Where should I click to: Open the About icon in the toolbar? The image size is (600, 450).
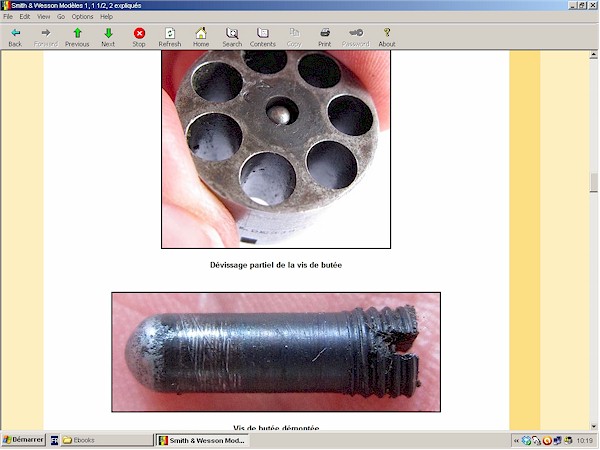[x=387, y=33]
